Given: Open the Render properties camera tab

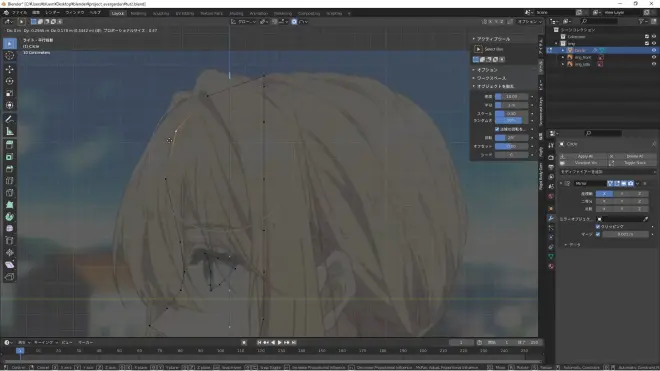Looking at the screenshot, I should (x=551, y=157).
